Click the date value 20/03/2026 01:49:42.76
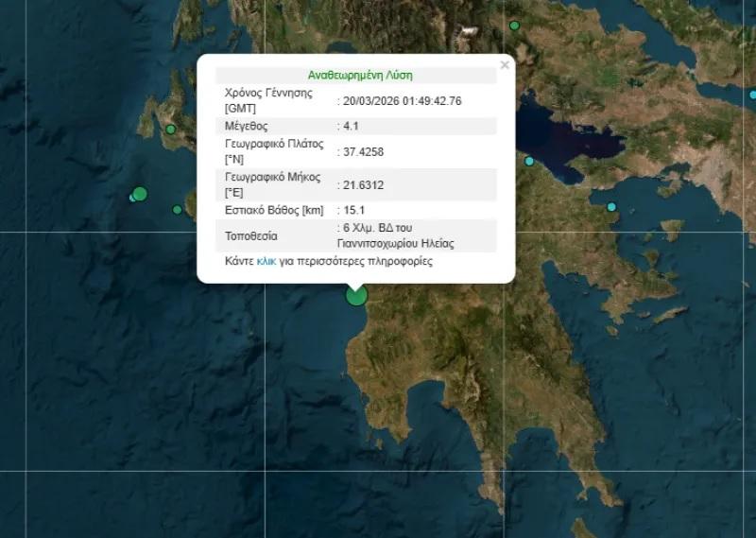The height and width of the screenshot is (538, 756). pyautogui.click(x=403, y=101)
